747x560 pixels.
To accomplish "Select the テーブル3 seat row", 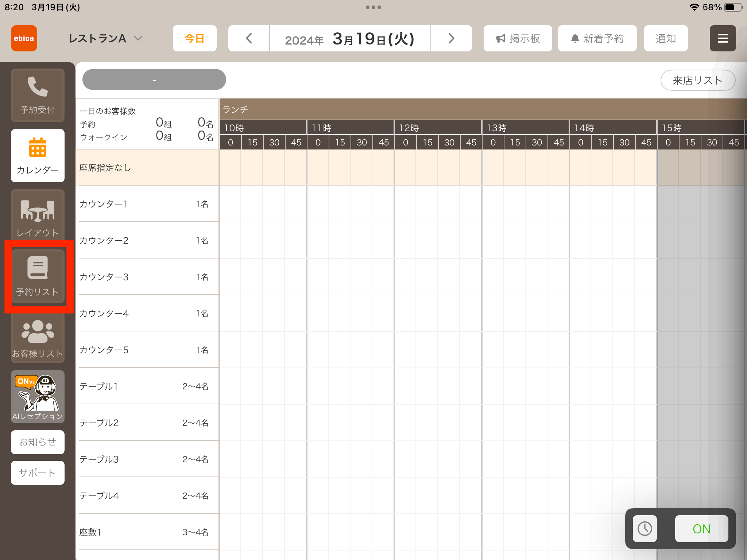I will pyautogui.click(x=147, y=459).
